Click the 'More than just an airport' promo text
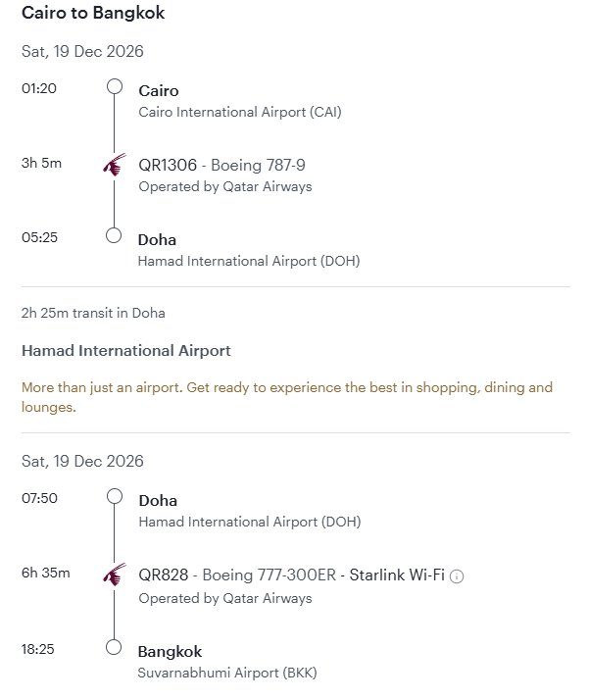Screen dimensions: 589x700 pyautogui.click(x=287, y=397)
